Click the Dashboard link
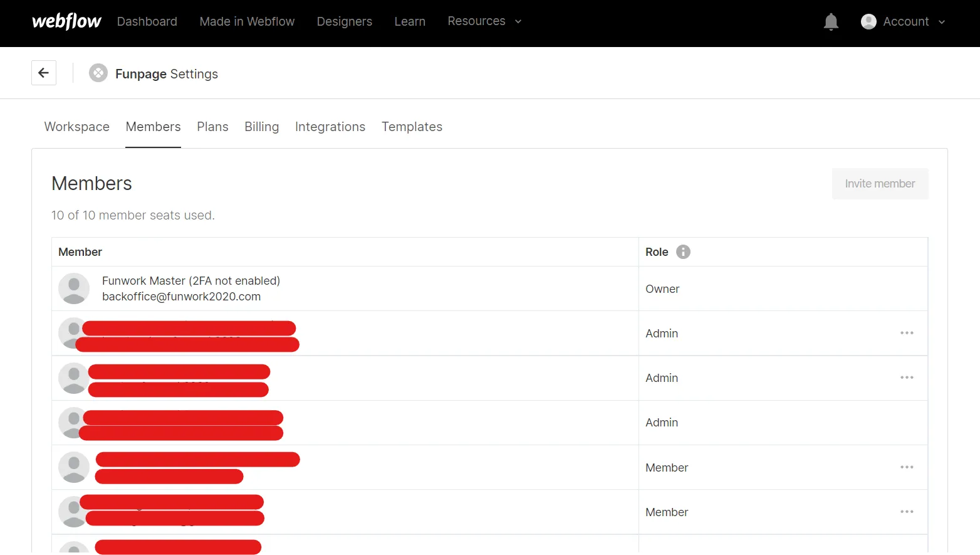The width and height of the screenshot is (980, 555). click(x=147, y=21)
